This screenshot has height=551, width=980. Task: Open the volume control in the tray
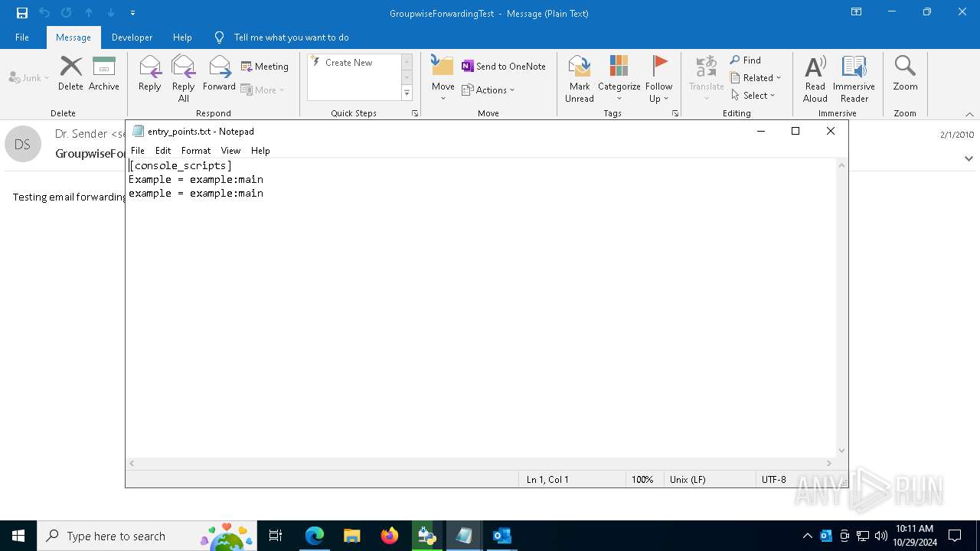(881, 536)
